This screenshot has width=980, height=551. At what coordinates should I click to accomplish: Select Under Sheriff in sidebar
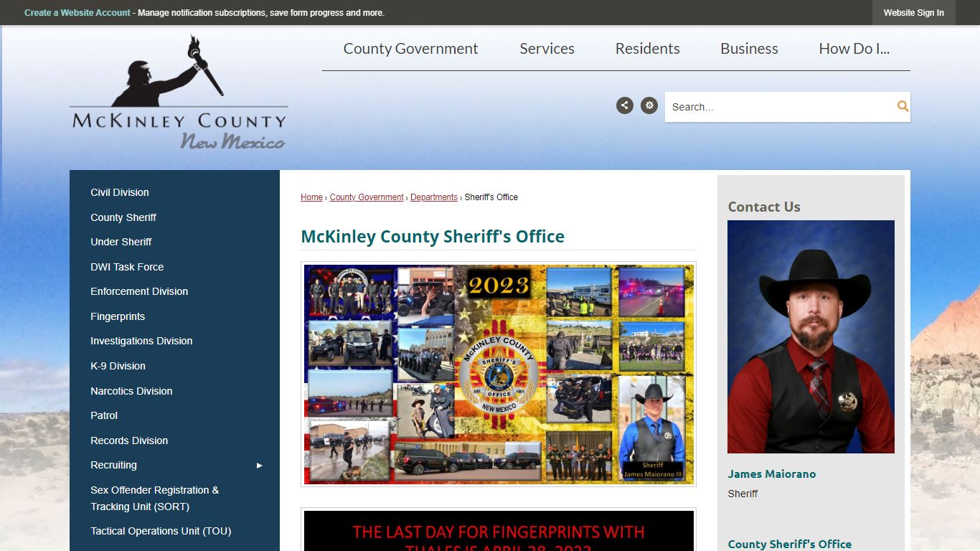[x=121, y=242]
